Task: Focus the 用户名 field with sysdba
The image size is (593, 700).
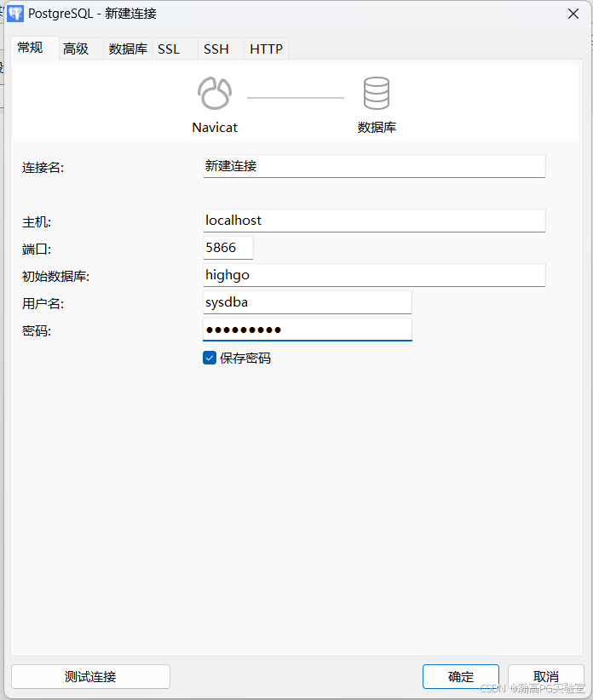Action: coord(308,302)
